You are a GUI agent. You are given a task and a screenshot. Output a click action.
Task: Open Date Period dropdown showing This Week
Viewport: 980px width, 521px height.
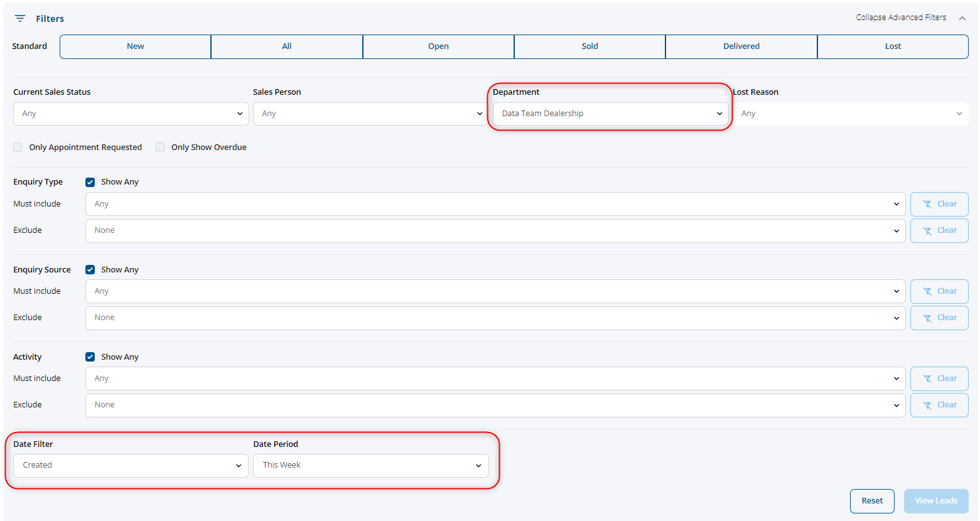tap(370, 465)
